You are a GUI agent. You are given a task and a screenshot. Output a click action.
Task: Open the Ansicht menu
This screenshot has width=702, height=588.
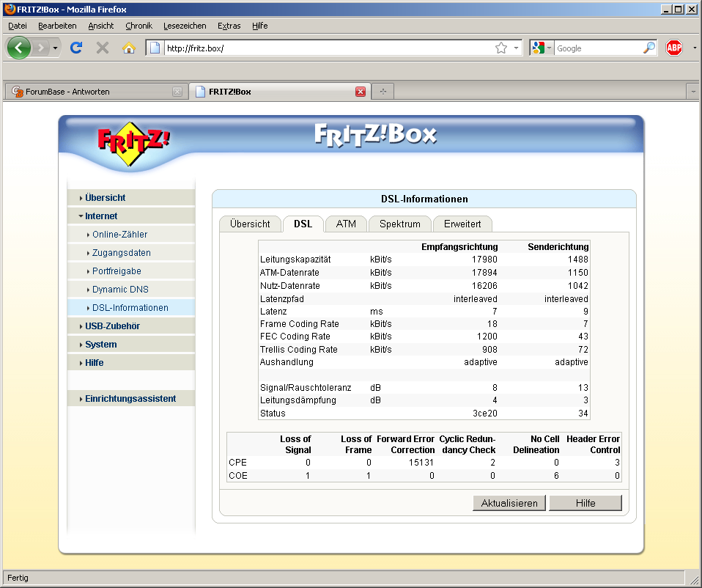point(100,26)
